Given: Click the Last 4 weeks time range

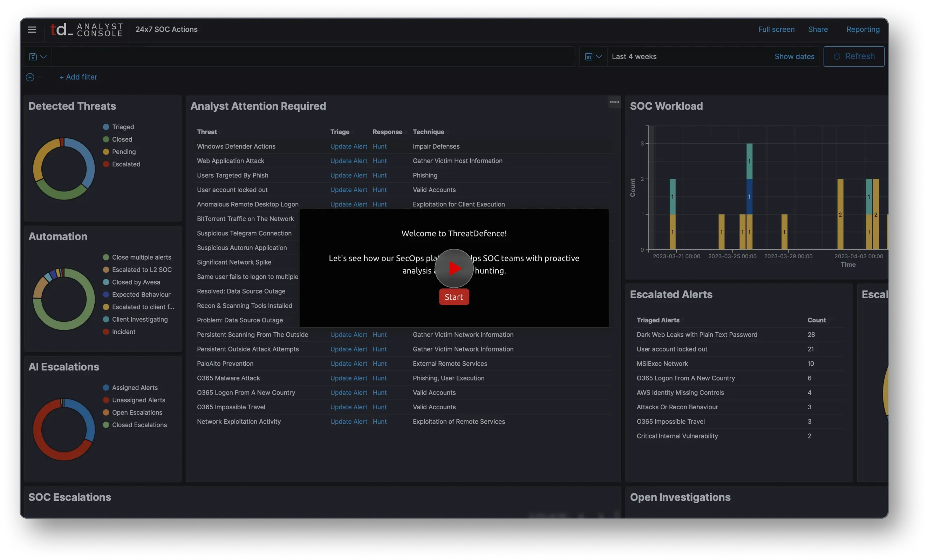Looking at the screenshot, I should [x=634, y=56].
